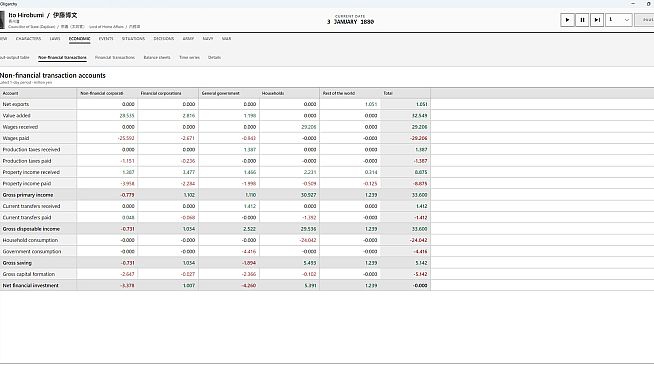Switch to the LAWS tab

55,39
